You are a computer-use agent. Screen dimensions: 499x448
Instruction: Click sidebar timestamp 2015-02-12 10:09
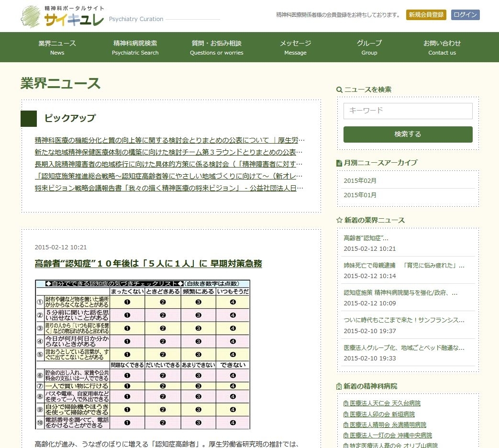[x=370, y=303]
